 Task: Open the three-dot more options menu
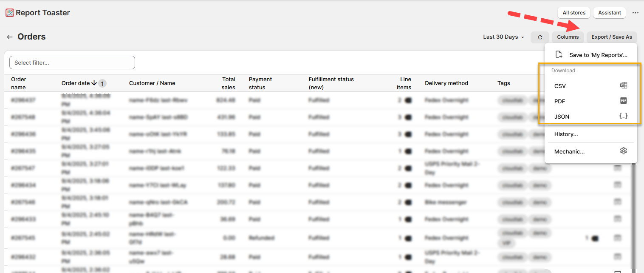(x=635, y=13)
